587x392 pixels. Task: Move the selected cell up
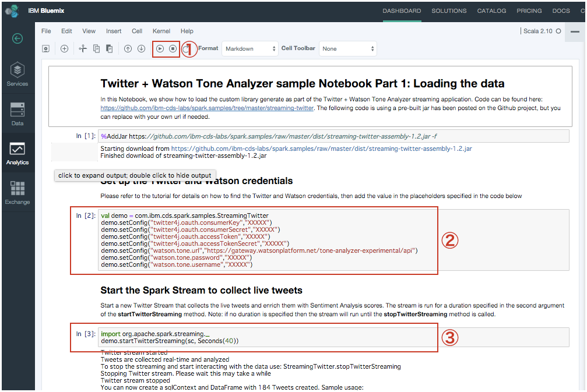[128, 48]
